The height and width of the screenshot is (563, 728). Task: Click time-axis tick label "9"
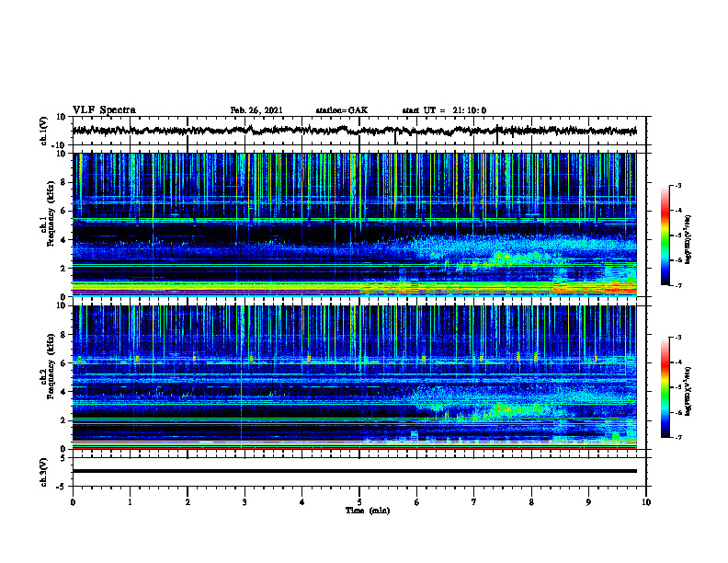tap(588, 502)
